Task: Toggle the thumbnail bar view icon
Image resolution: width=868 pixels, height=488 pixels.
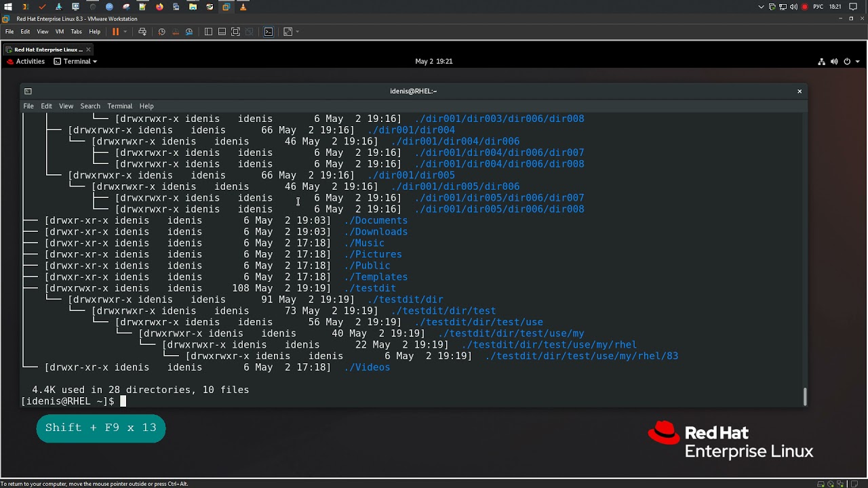Action: coord(222,31)
